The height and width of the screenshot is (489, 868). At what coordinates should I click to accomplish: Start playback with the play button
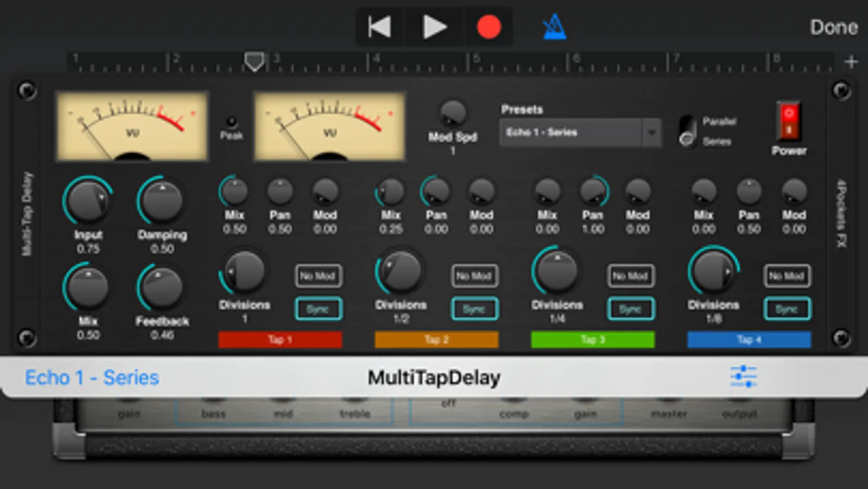pos(434,27)
